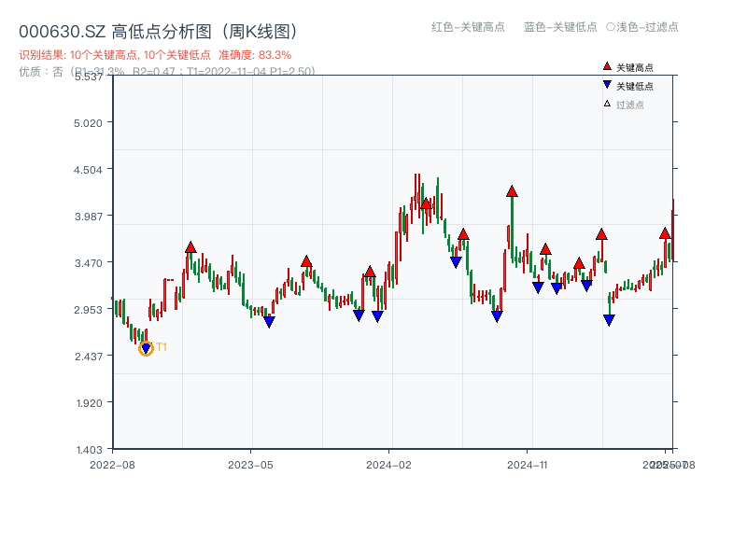Click the orange T1 label beside the circle
This screenshot has width=747, height=560.
click(x=162, y=347)
